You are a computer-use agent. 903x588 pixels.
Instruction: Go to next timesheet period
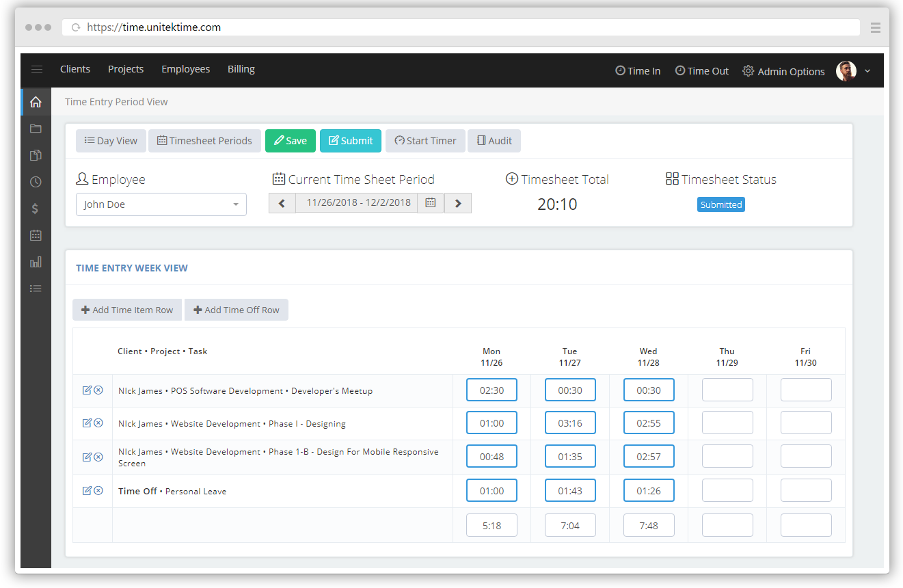[458, 203]
